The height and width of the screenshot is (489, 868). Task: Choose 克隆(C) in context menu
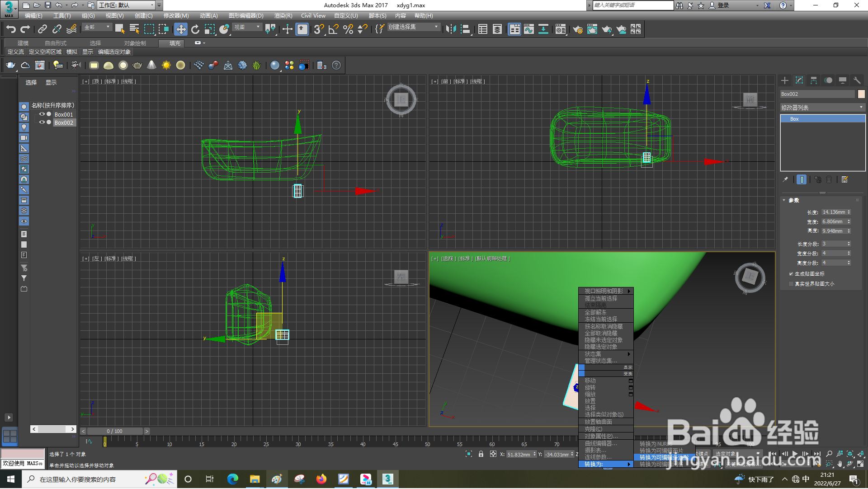pos(606,429)
